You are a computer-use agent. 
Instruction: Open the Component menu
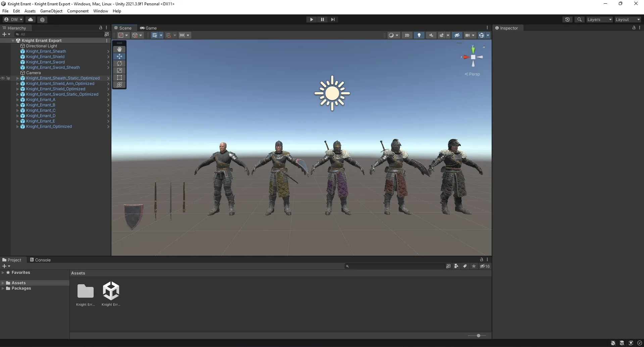pyautogui.click(x=78, y=11)
